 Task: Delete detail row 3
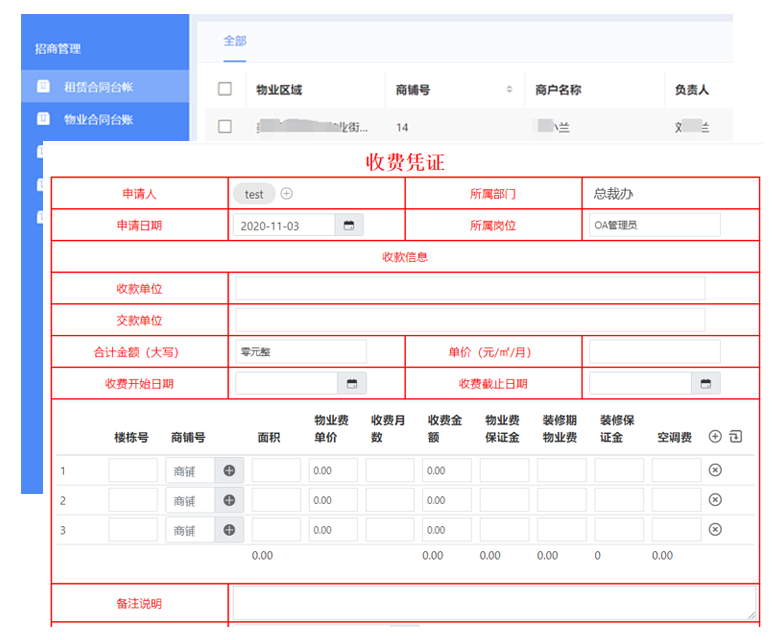pos(715,529)
